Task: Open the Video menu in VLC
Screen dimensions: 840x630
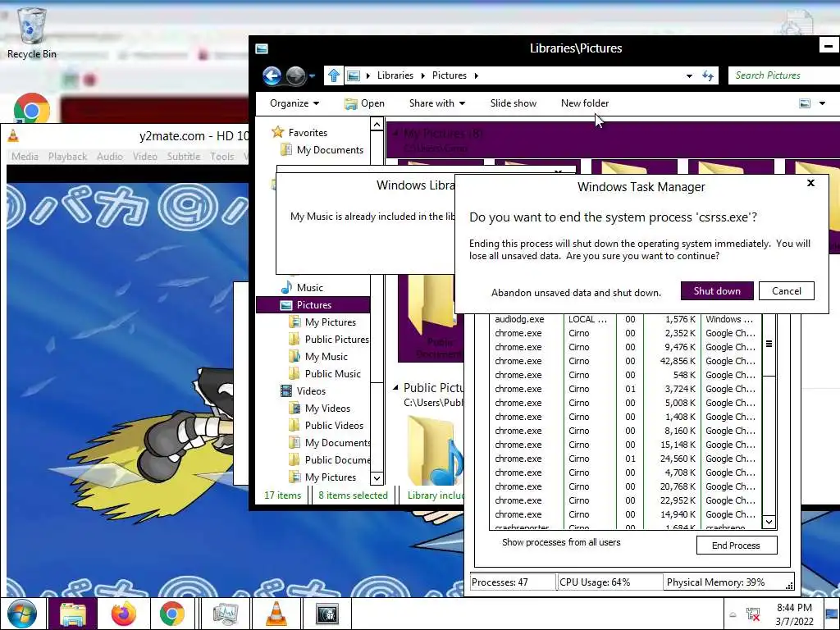Action: 144,157
